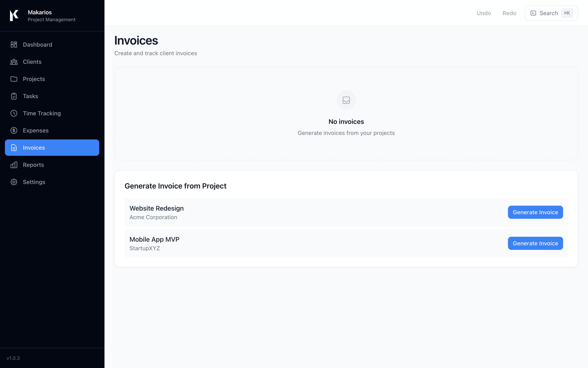Click the Acme Corporation client text
The height and width of the screenshot is (368, 588).
coord(153,217)
